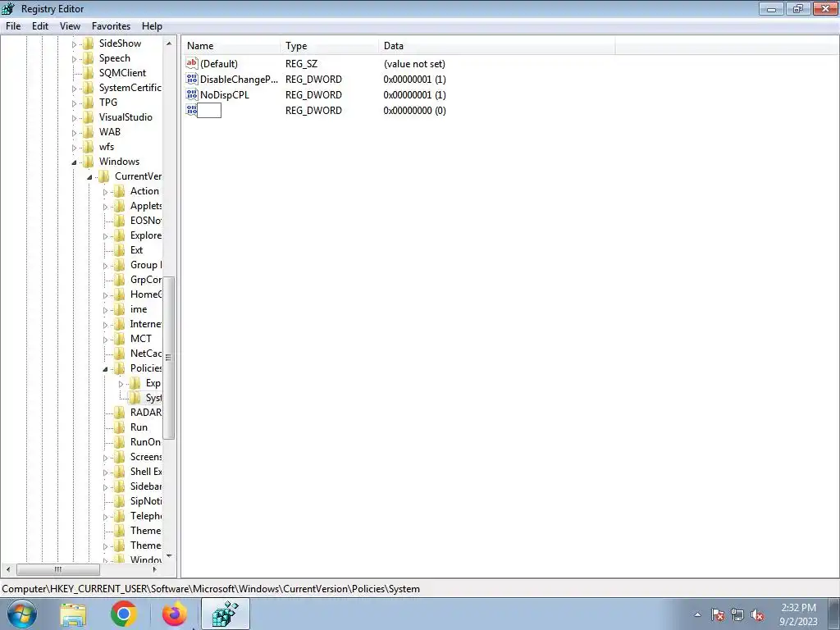Collapse the CurrentVersion tree node
Viewport: 840px width, 630px height.
point(89,177)
